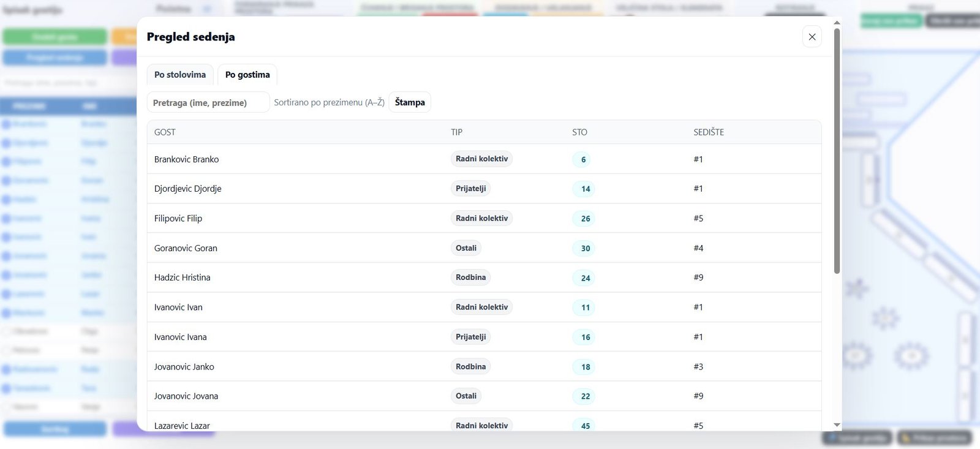This screenshot has width=980, height=449.
Task: Click table badge 14 for Djordjevic Djordje
Action: coord(585,189)
